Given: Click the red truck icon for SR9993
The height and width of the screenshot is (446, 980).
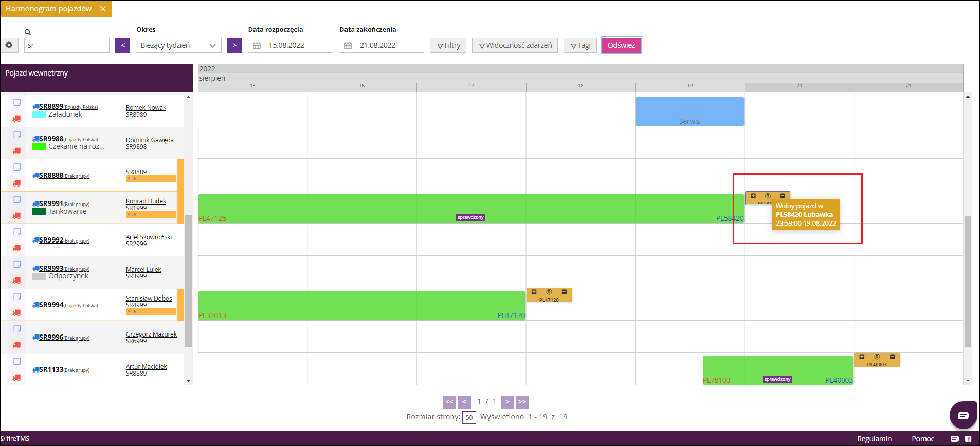Looking at the screenshot, I should point(17,281).
